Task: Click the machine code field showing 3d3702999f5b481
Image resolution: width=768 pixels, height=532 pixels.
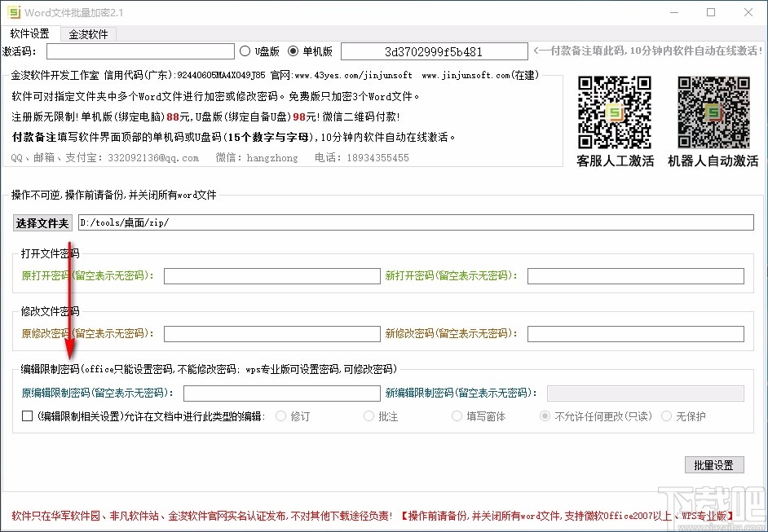Action: click(x=434, y=51)
